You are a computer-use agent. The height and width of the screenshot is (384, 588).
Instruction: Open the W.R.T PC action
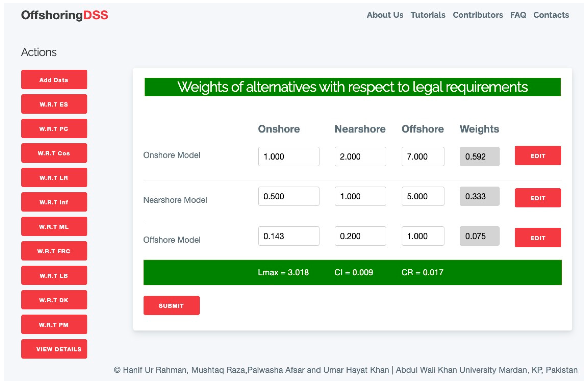54,128
